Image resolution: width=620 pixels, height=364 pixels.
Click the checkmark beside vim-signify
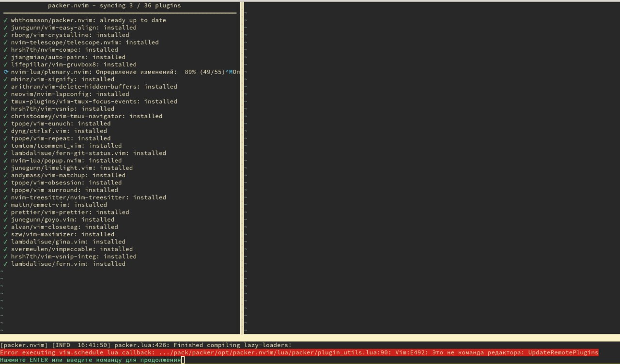click(x=5, y=79)
